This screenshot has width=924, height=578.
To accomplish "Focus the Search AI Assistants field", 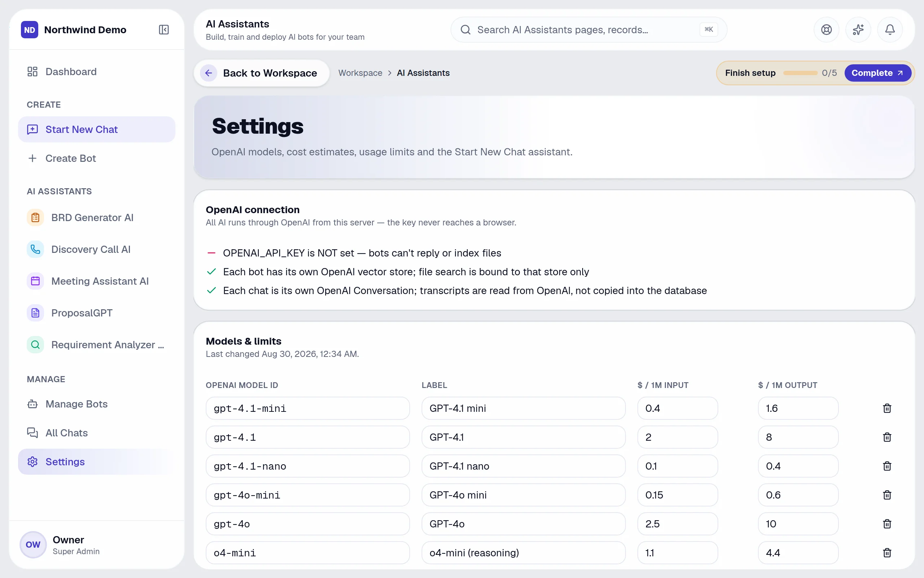I will coord(588,29).
